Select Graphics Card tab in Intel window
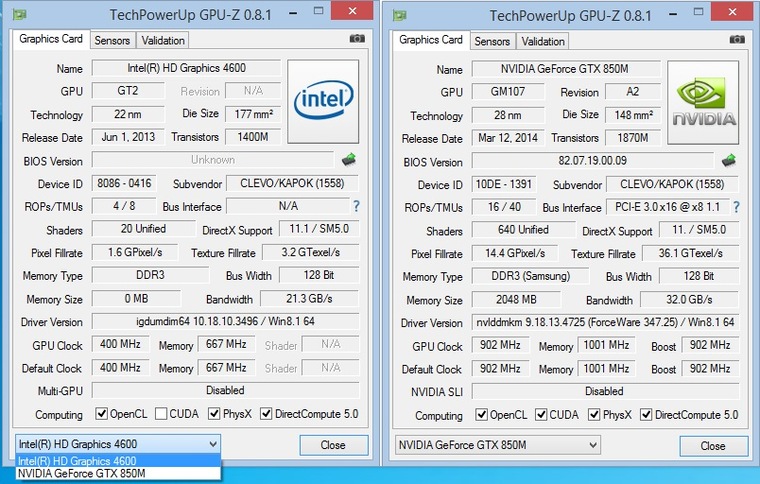This screenshot has height=484, width=760. pyautogui.click(x=51, y=39)
